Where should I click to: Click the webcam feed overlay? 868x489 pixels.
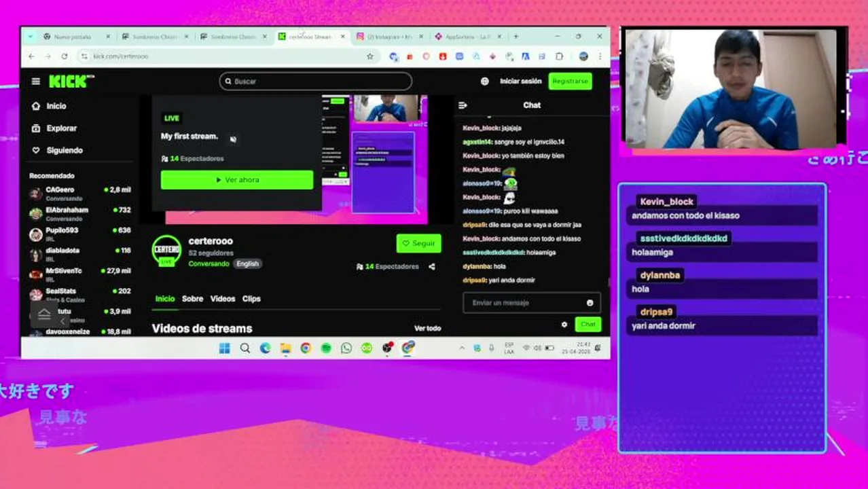(731, 89)
